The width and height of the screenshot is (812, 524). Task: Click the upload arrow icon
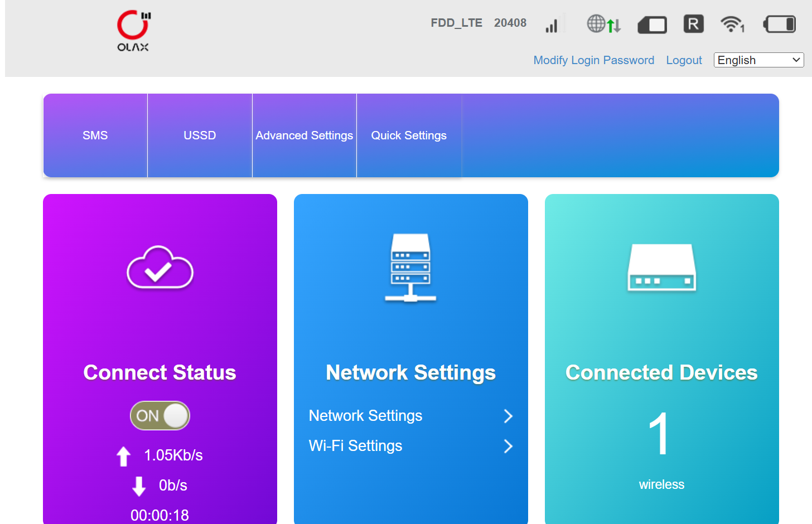tap(124, 456)
